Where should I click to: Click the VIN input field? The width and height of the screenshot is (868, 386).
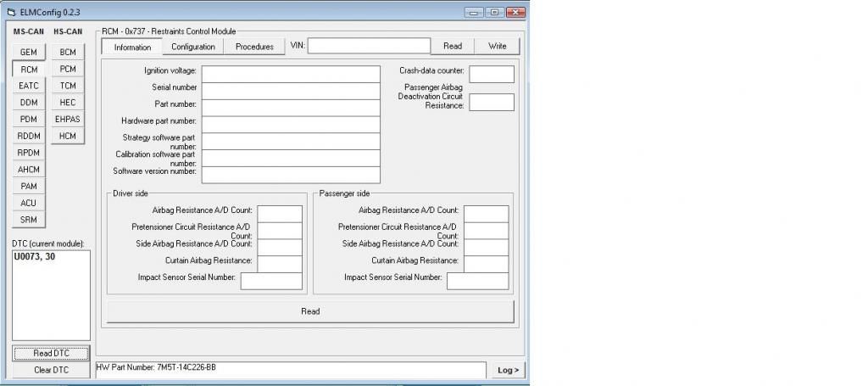point(369,46)
